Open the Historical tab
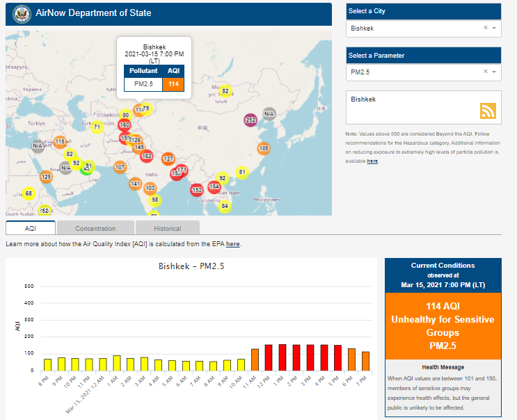Screen dimensions: 517x420 coord(167,228)
